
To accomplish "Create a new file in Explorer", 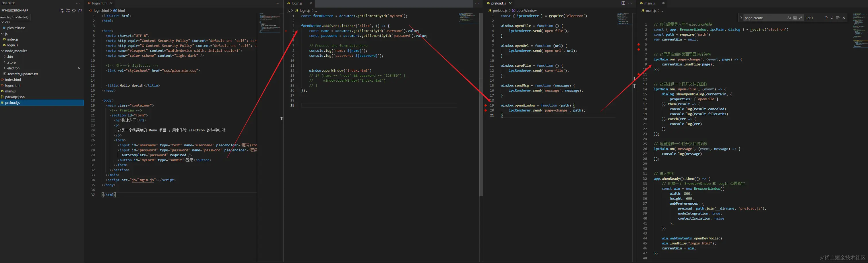I will pos(61,10).
